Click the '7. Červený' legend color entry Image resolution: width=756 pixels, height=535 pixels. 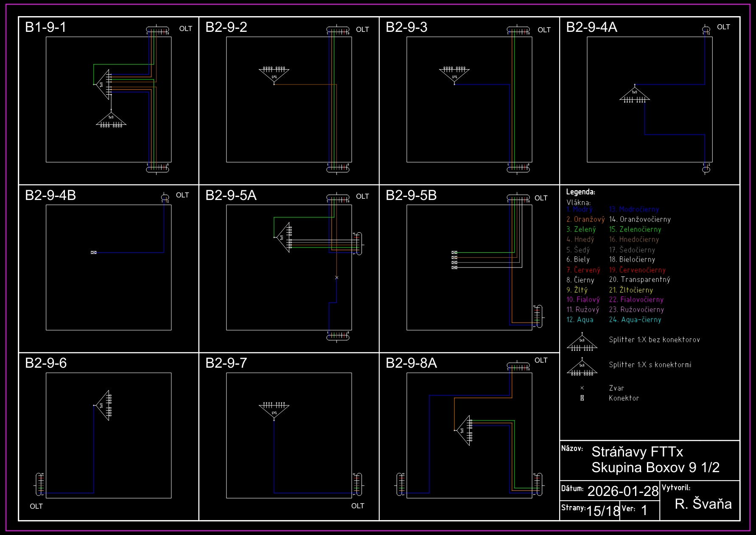(x=583, y=270)
